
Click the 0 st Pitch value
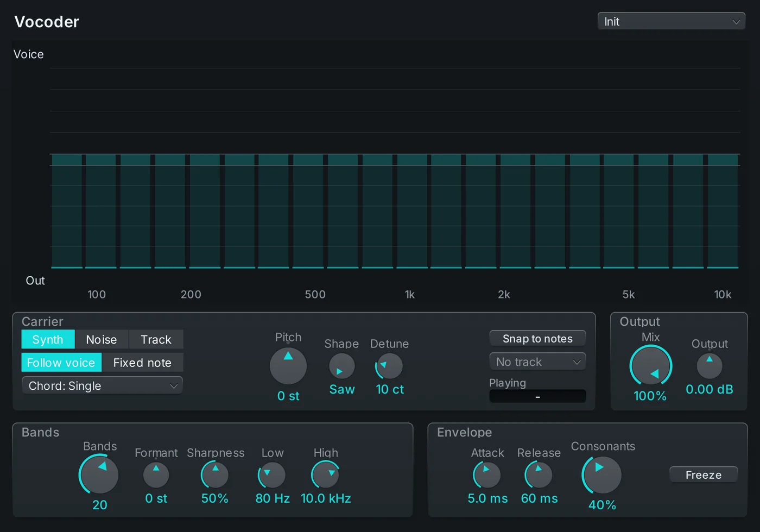pyautogui.click(x=288, y=396)
